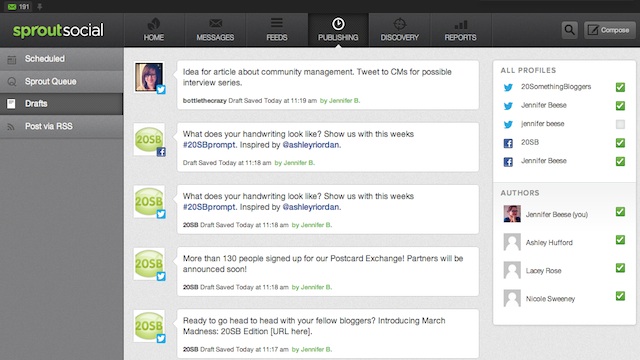Open #20SBprompt hashtag in Facebook draft

click(x=209, y=145)
